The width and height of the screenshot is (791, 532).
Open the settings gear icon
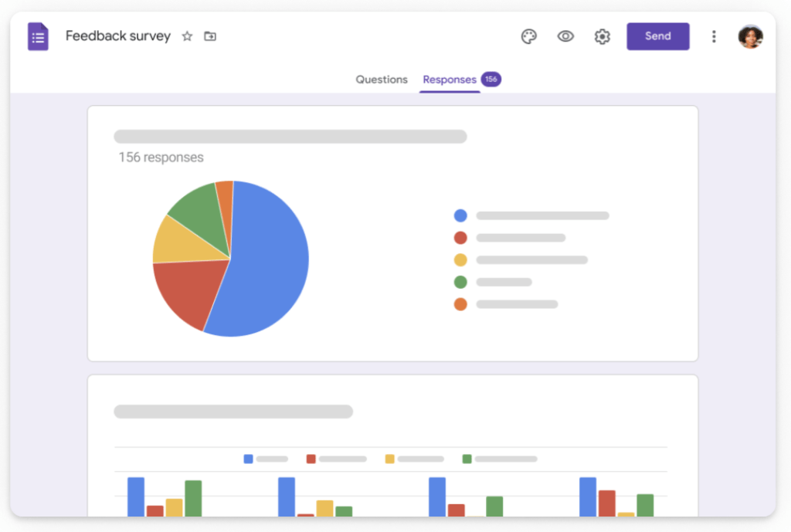point(602,36)
